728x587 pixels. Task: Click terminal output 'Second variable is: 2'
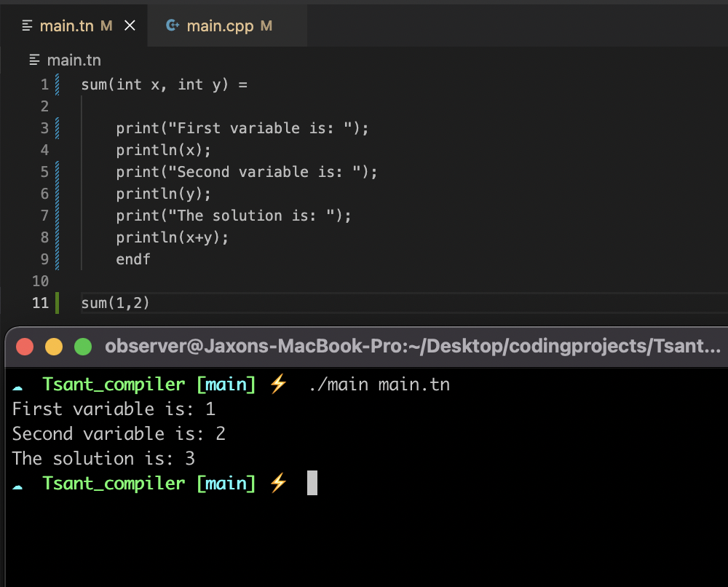[x=119, y=434]
